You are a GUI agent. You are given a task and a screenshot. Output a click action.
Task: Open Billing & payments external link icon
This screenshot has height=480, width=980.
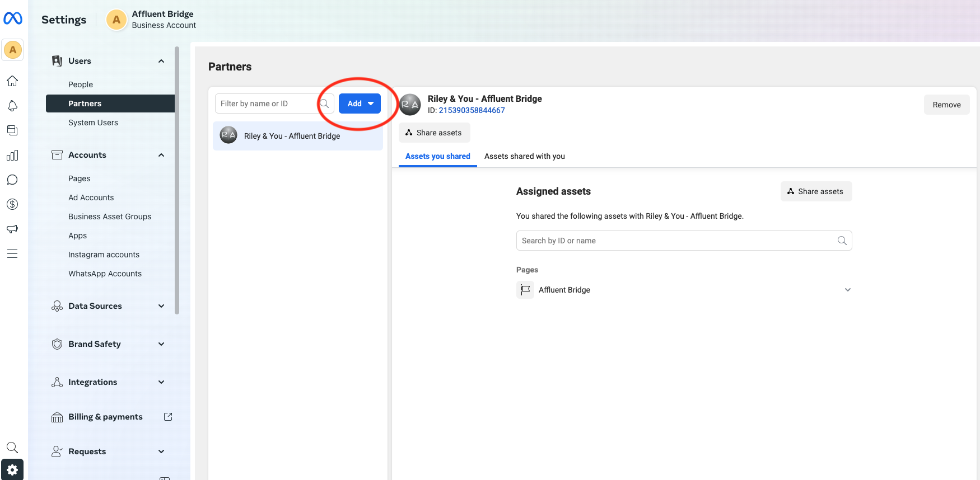pyautogui.click(x=168, y=417)
